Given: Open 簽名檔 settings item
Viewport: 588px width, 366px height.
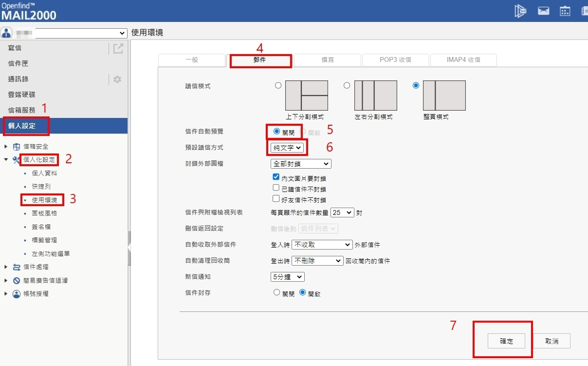Looking at the screenshot, I should 41,227.
